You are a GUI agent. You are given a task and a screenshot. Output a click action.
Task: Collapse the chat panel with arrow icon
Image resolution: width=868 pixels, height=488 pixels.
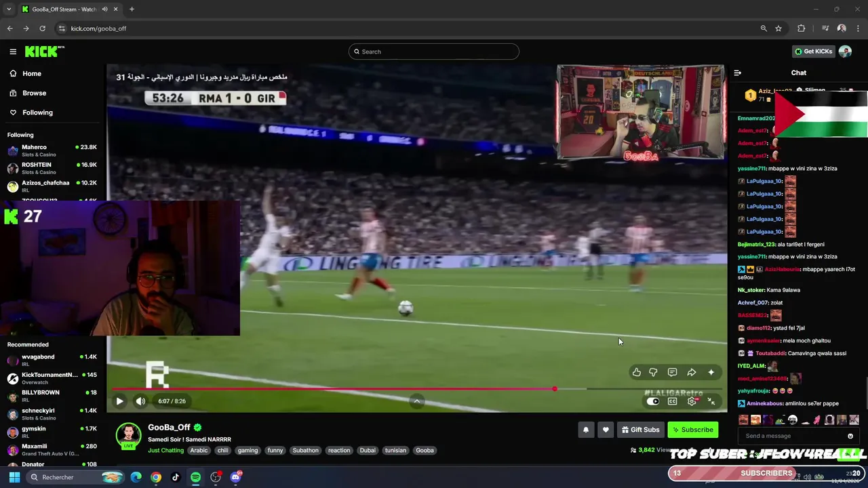click(x=738, y=73)
